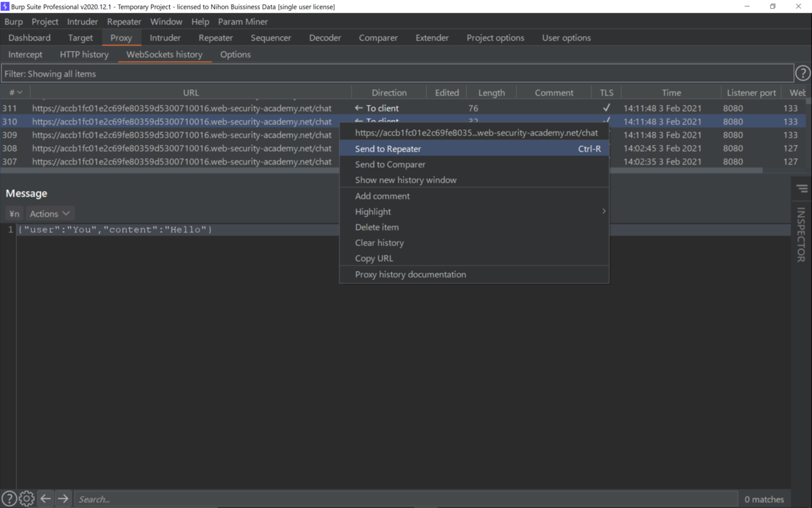Image resolution: width=812 pixels, height=508 pixels.
Task: Open the Repeater menu in menu bar
Action: (x=124, y=22)
